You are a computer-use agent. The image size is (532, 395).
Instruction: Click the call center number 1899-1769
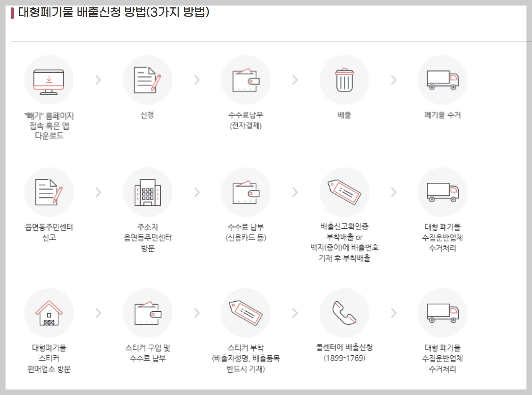pos(344,359)
